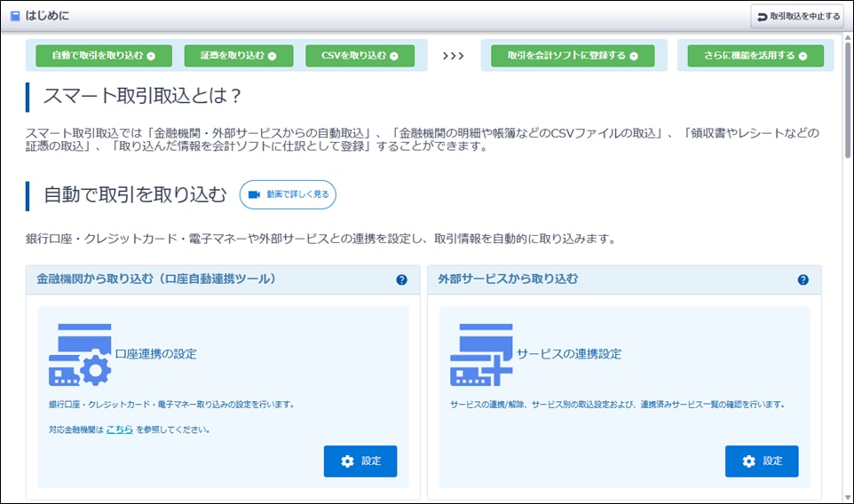Image resolution: width=854 pixels, height=504 pixels.
Task: Click スマート取引取込とは？ heading
Action: (x=142, y=96)
